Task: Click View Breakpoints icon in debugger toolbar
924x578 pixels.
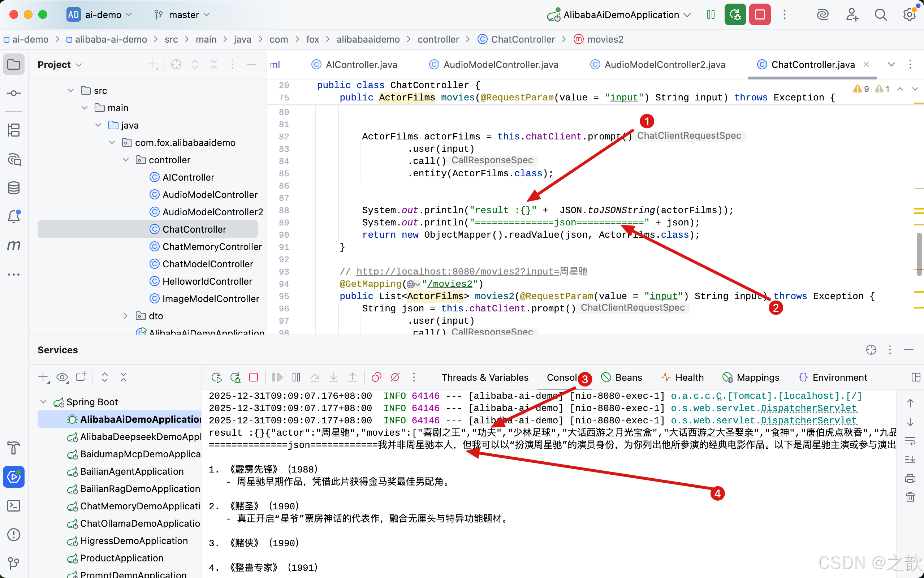Action: 376,377
